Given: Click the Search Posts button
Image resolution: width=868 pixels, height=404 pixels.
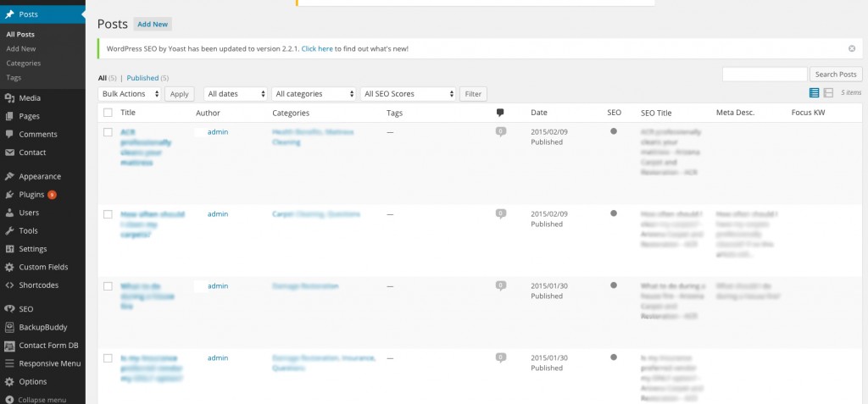Looking at the screenshot, I should [836, 75].
